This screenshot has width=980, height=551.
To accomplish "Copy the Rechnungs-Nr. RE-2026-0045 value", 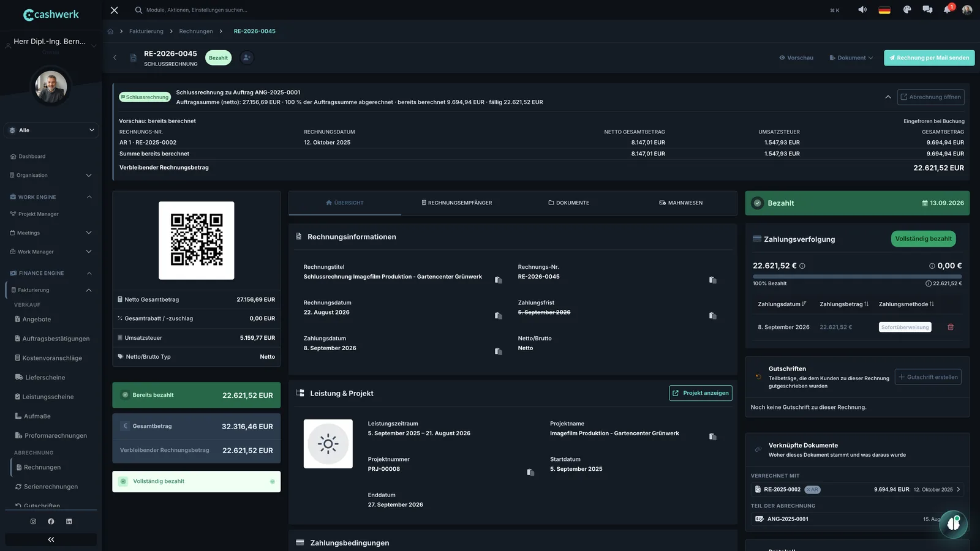I will click(713, 280).
